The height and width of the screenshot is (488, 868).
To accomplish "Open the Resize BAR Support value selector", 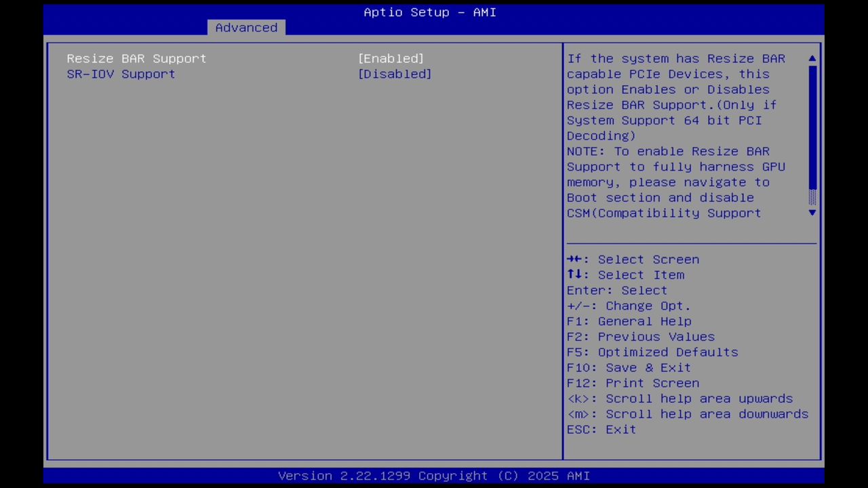I will 391,58.
